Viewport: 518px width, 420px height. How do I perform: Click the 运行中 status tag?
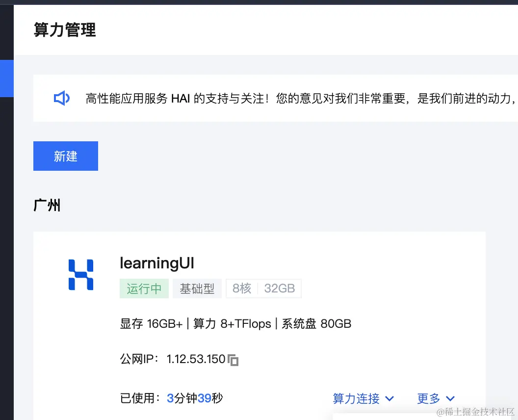pos(144,289)
